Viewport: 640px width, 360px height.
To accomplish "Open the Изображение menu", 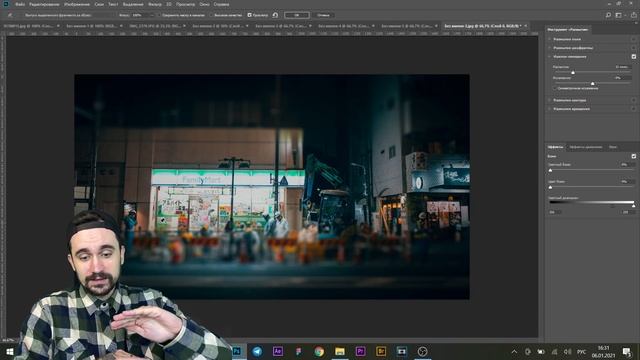I will click(77, 4).
